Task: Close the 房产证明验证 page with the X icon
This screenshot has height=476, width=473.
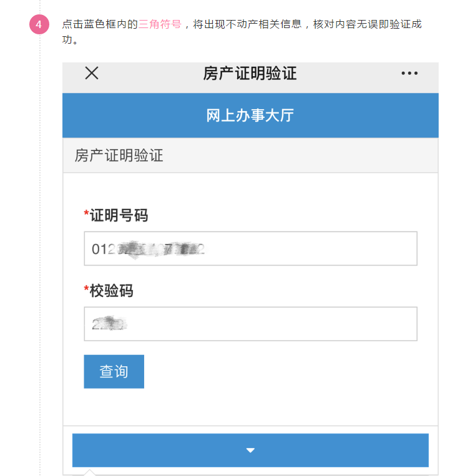Action: point(92,73)
